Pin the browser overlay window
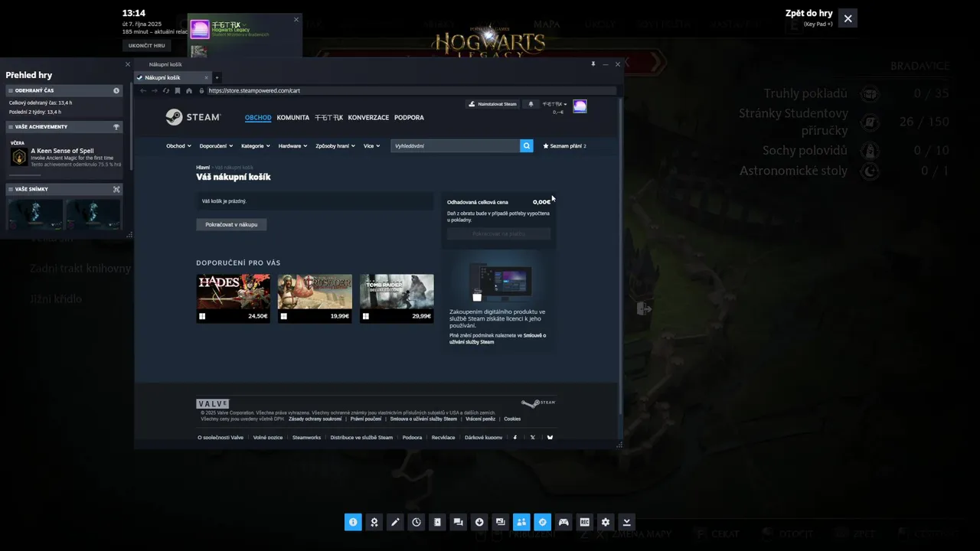Image resolution: width=980 pixels, height=551 pixels. click(593, 64)
